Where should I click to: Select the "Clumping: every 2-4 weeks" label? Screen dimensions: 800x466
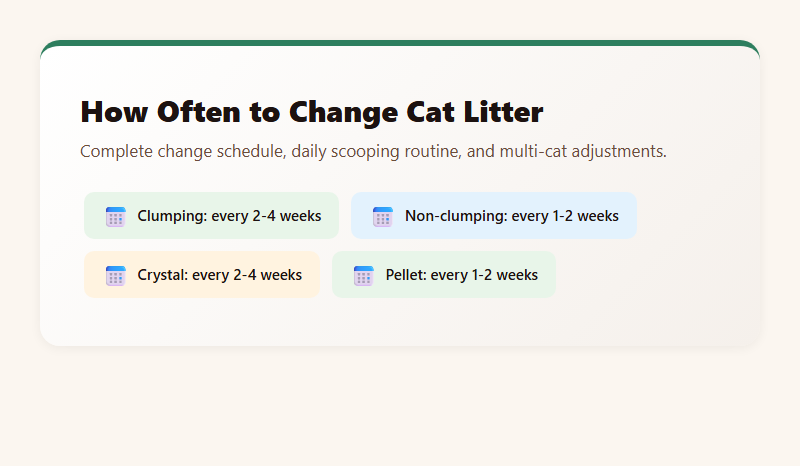pyautogui.click(x=229, y=216)
